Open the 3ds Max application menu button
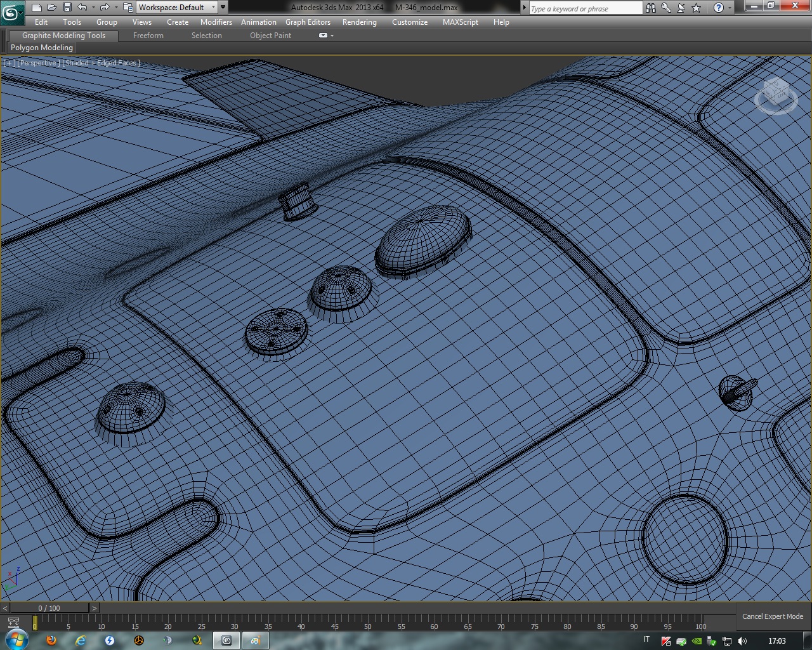The image size is (812, 650). point(12,11)
